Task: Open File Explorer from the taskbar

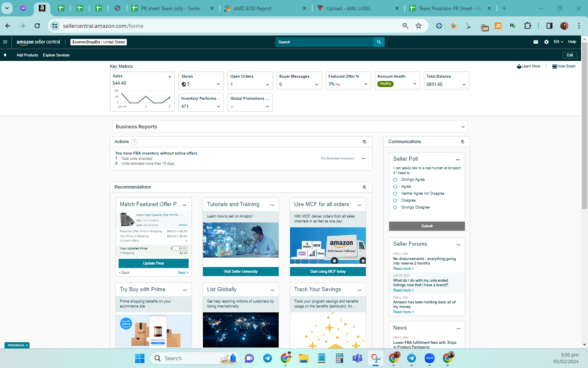Action: point(303,358)
